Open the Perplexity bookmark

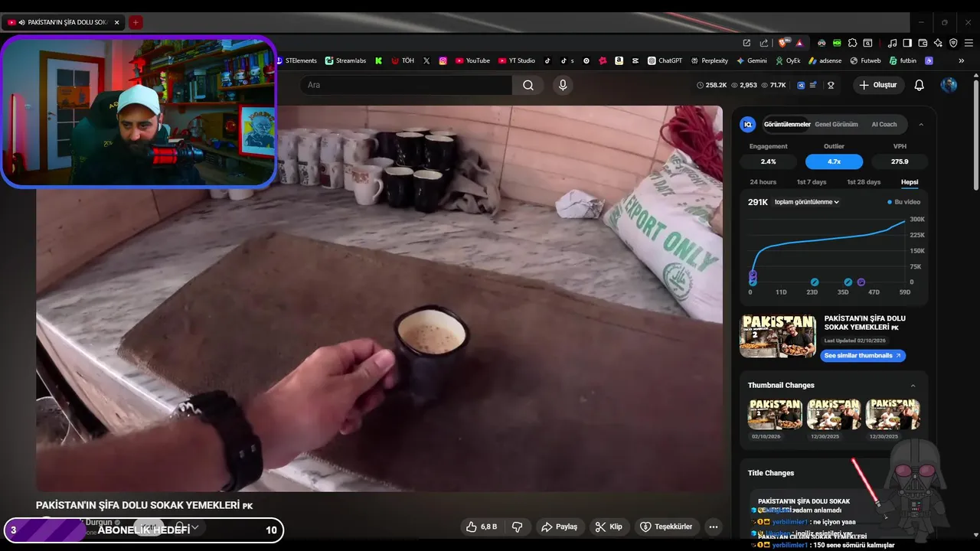(709, 60)
